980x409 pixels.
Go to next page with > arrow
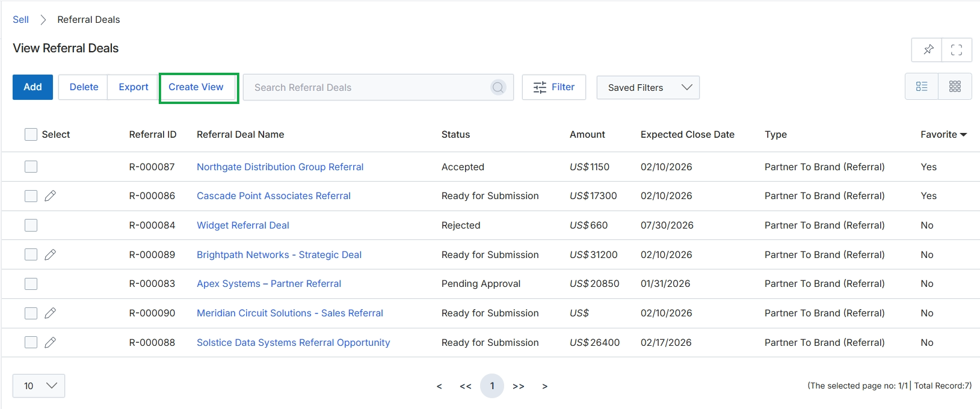coord(545,386)
